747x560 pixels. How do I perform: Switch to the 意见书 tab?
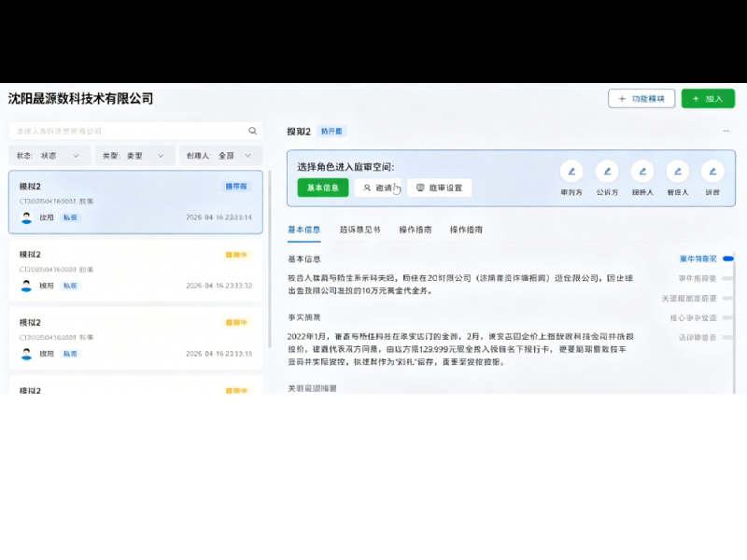click(x=359, y=230)
